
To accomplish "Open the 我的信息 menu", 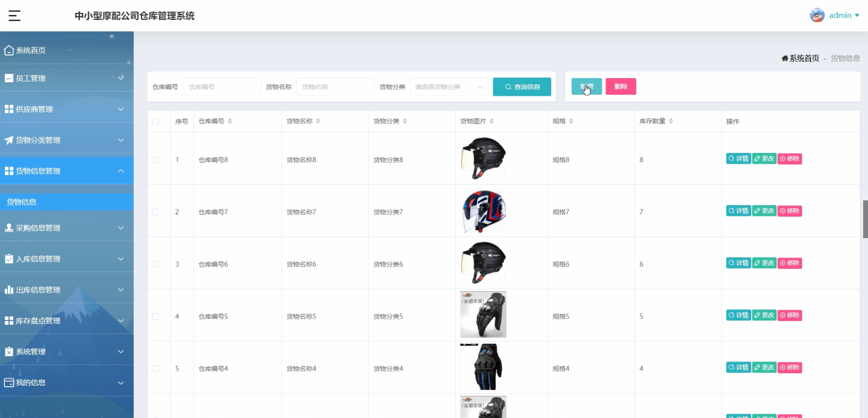I will pyautogui.click(x=67, y=382).
